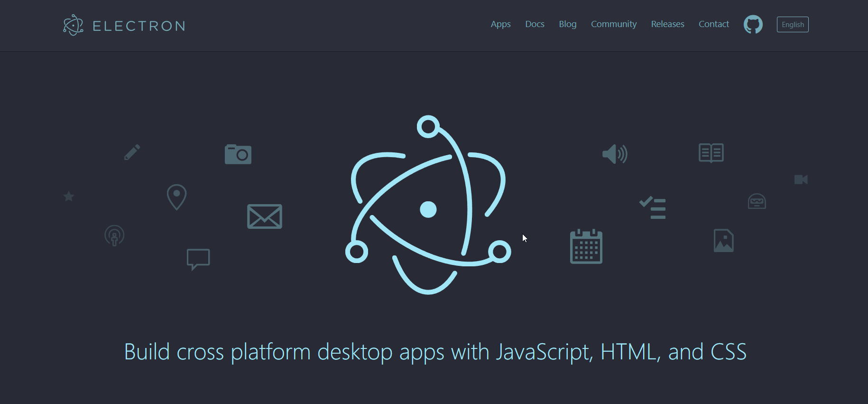Screen dimensions: 868x404
Task: Click the star icon
Action: pyautogui.click(x=69, y=196)
